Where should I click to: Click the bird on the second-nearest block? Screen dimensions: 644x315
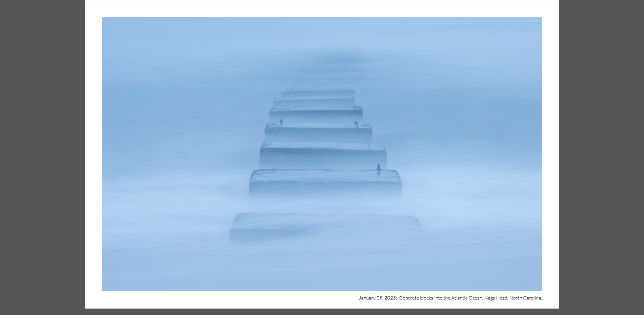point(379,167)
